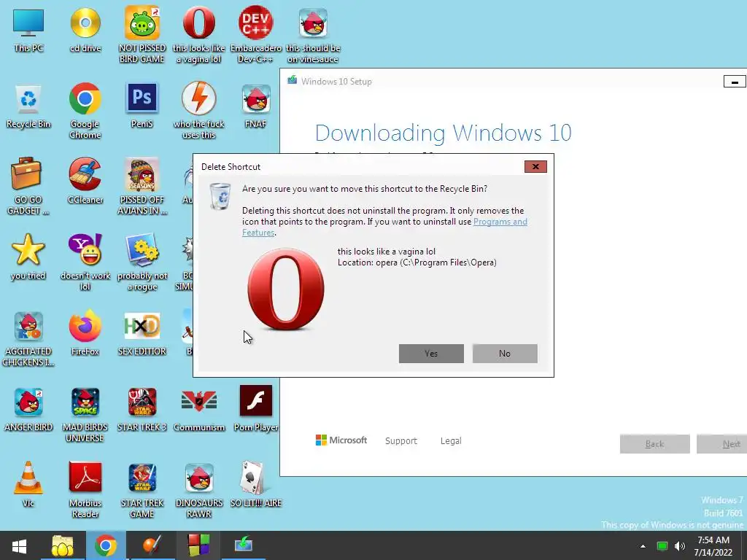Open the taskbar clock showing 7:54 AM

point(713,546)
